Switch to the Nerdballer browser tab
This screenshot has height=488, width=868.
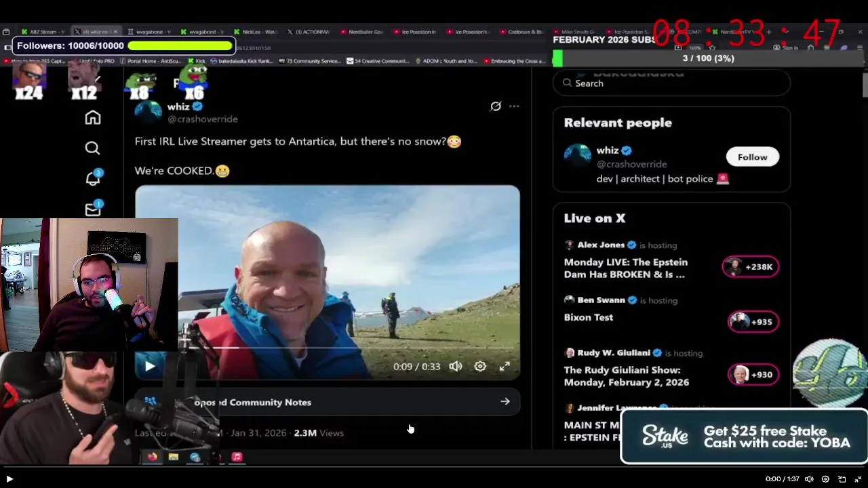click(362, 32)
